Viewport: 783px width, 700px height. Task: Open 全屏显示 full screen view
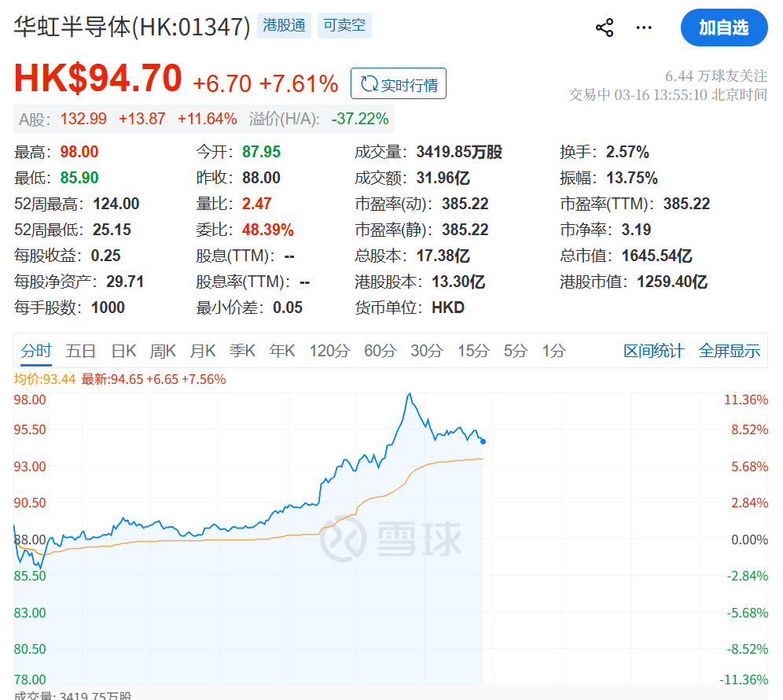(729, 351)
